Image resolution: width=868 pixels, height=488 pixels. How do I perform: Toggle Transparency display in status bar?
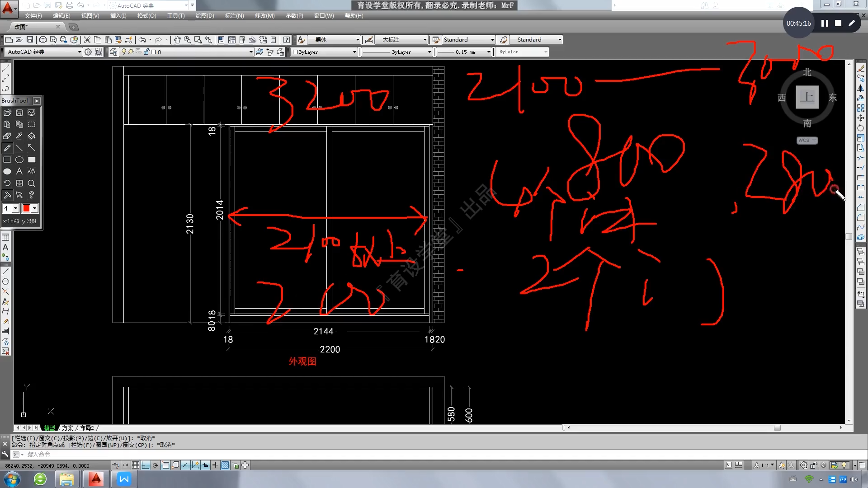[225, 465]
